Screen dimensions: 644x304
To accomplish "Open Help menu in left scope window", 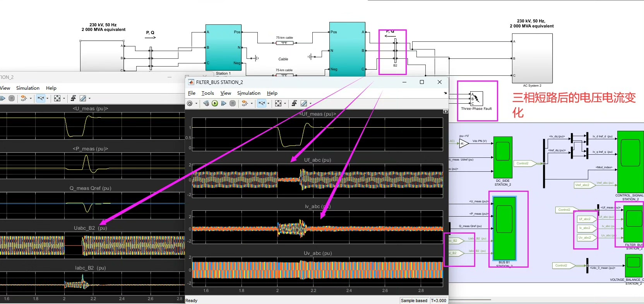I will 51,88.
